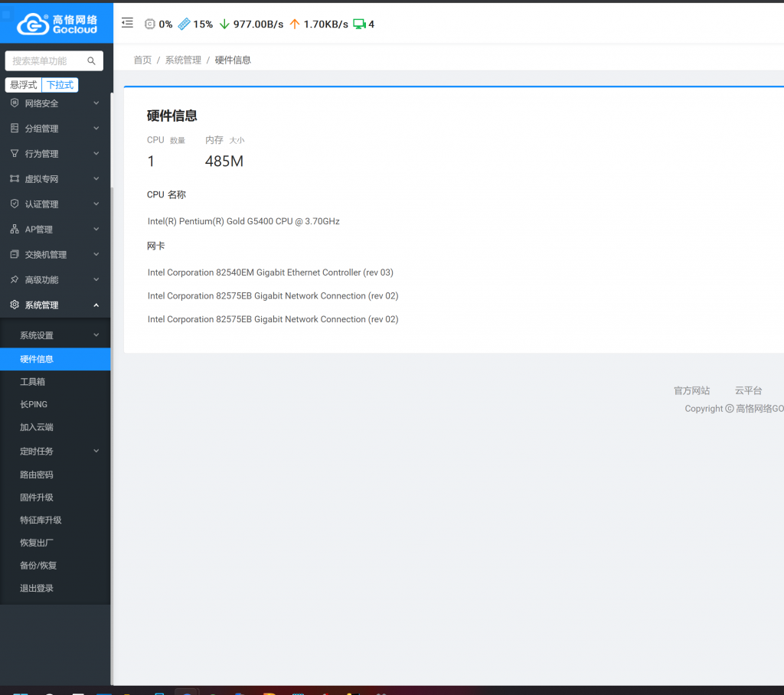Viewport: 784px width, 695px height.
Task: Expand the 交换机管理 menu chevron
Action: point(96,254)
